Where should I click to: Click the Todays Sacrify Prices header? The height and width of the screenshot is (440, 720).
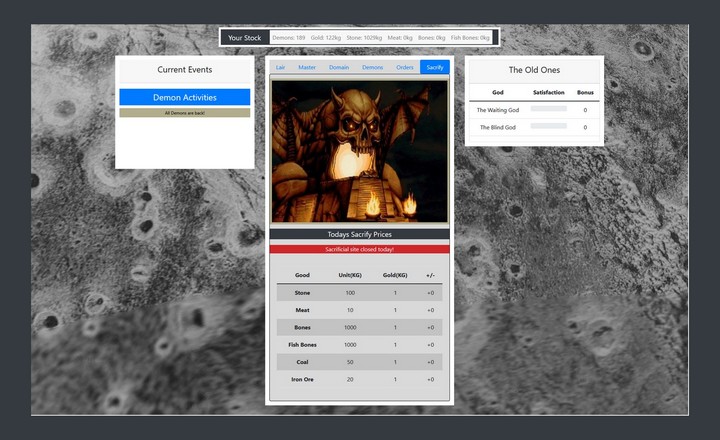click(359, 234)
